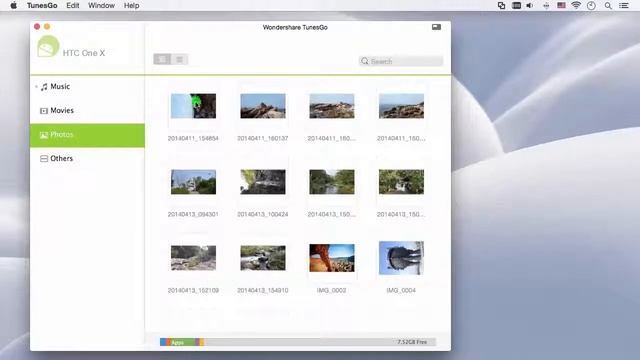The height and width of the screenshot is (360, 640).
Task: Click the Apps segment of storage bar
Action: coord(182,342)
